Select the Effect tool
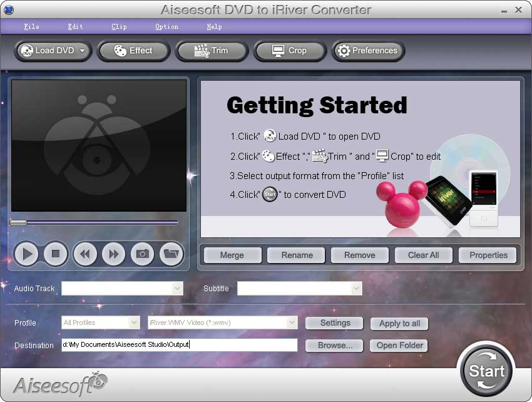Image resolution: width=532 pixels, height=402 pixels. pyautogui.click(x=133, y=51)
